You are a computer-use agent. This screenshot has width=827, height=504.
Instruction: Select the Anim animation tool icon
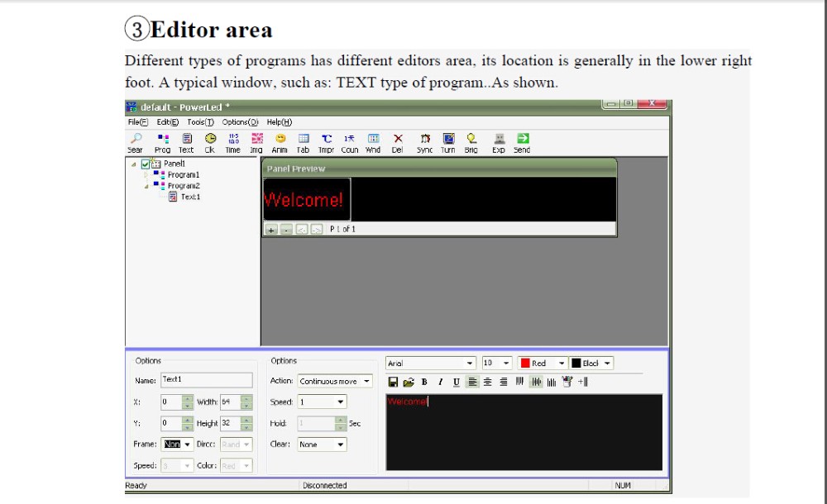click(x=280, y=140)
